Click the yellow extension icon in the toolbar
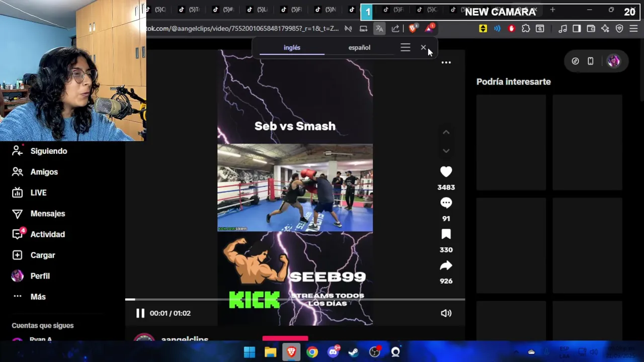 [483, 29]
